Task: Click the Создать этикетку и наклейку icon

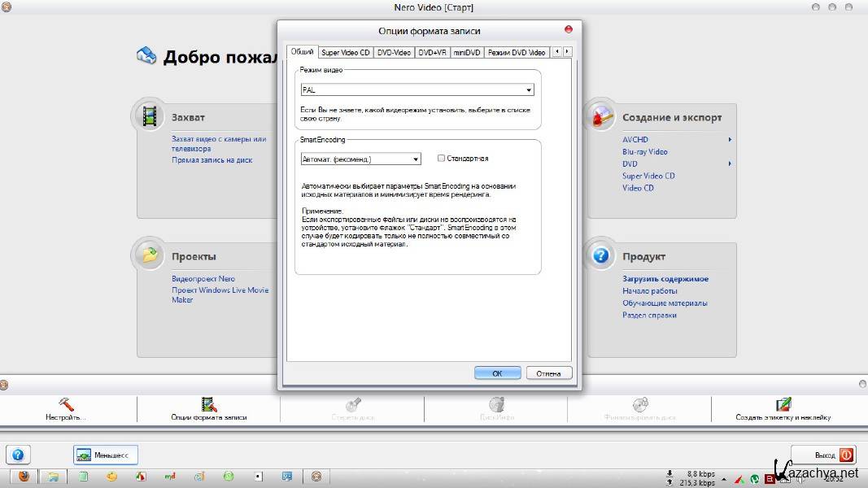Action: pos(783,404)
